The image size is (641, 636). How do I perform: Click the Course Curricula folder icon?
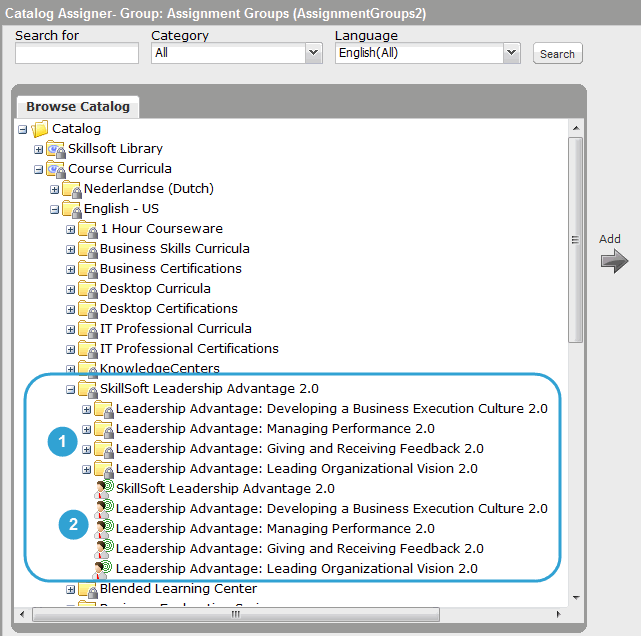pos(56,169)
